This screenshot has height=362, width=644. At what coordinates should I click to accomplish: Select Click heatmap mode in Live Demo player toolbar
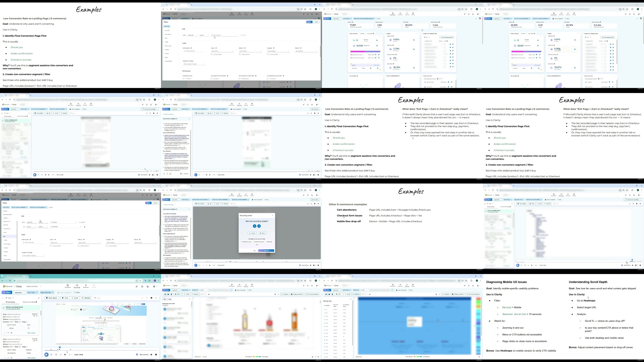click(65, 298)
